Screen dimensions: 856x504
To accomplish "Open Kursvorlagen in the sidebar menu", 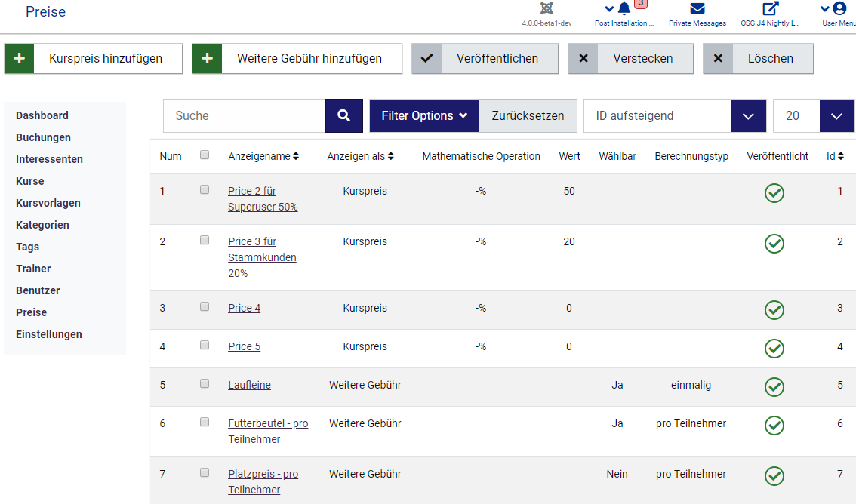I will point(48,203).
